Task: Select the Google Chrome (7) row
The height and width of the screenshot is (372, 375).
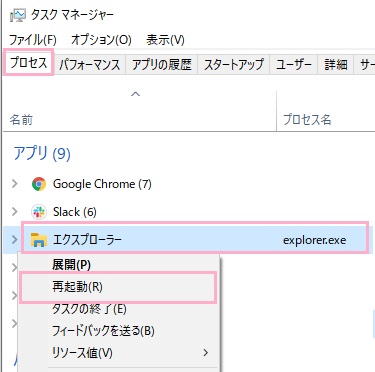Action: (x=189, y=184)
